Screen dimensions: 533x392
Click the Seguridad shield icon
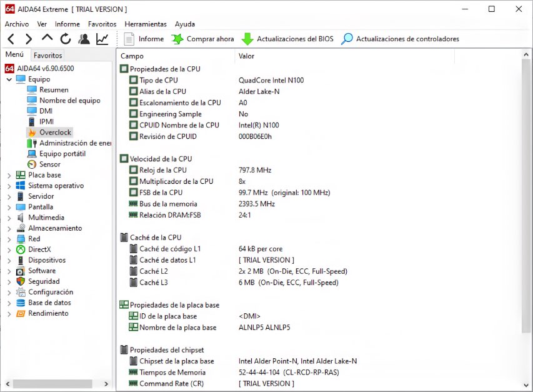point(21,281)
